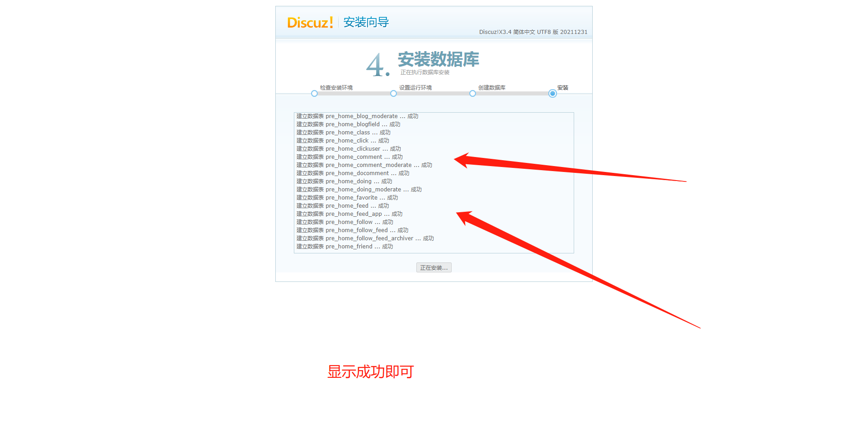Select the pre_home_docomment log line
Image resolution: width=868 pixels, height=424 pixels.
[353, 173]
